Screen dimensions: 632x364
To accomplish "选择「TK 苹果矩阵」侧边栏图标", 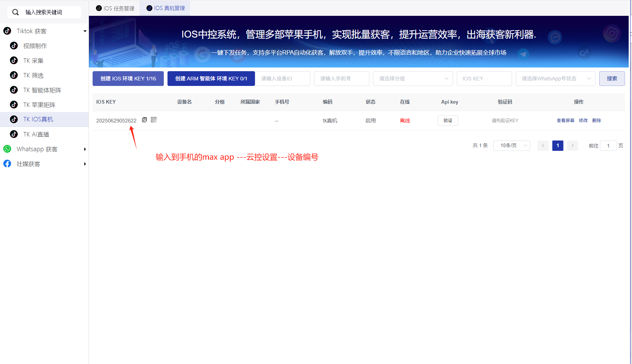I will pos(14,104).
